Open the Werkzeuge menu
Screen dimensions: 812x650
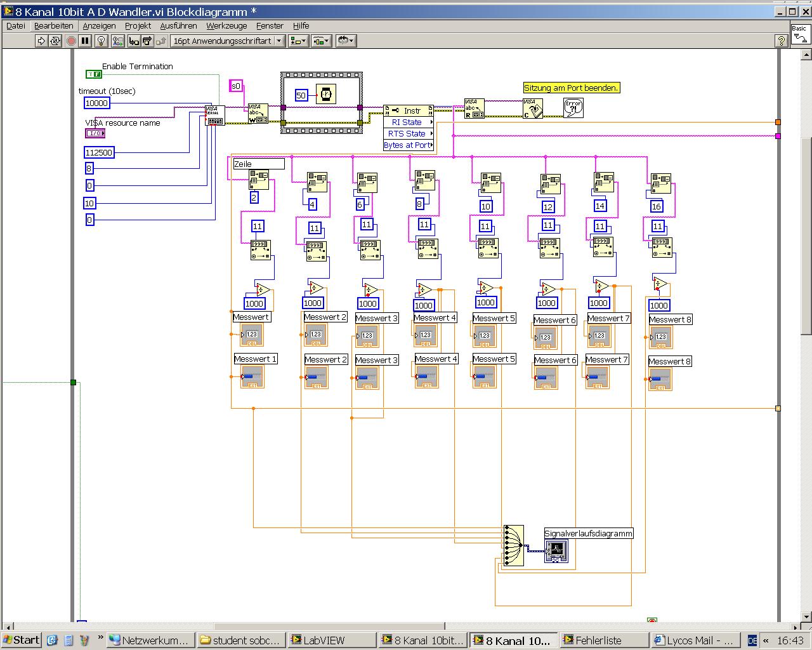click(x=226, y=25)
